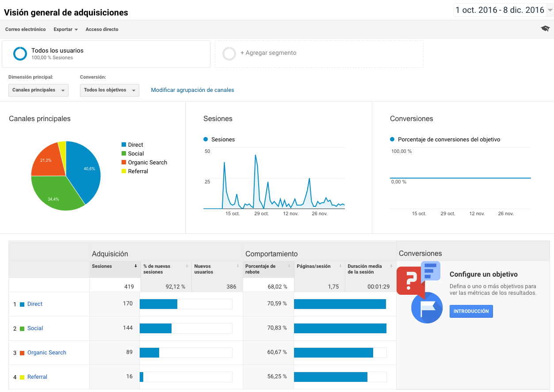Click the 386 Nuevos usuarios value
Image resolution: width=554 pixels, height=392 pixels.
[x=231, y=287]
